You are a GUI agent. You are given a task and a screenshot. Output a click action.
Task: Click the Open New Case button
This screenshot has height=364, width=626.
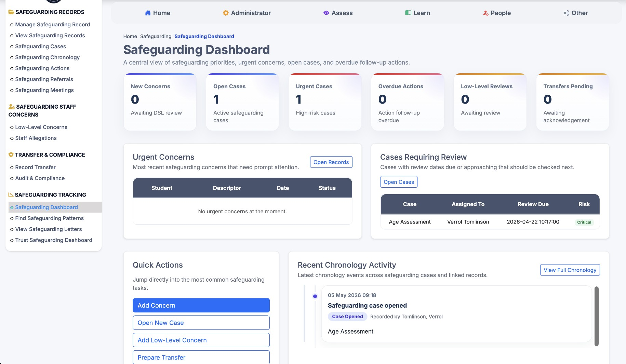click(201, 323)
